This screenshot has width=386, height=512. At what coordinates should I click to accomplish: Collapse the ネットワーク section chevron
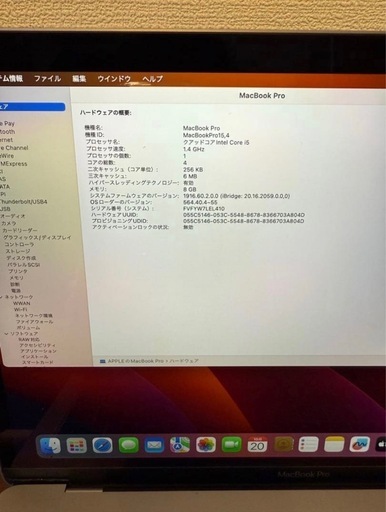click(2, 297)
